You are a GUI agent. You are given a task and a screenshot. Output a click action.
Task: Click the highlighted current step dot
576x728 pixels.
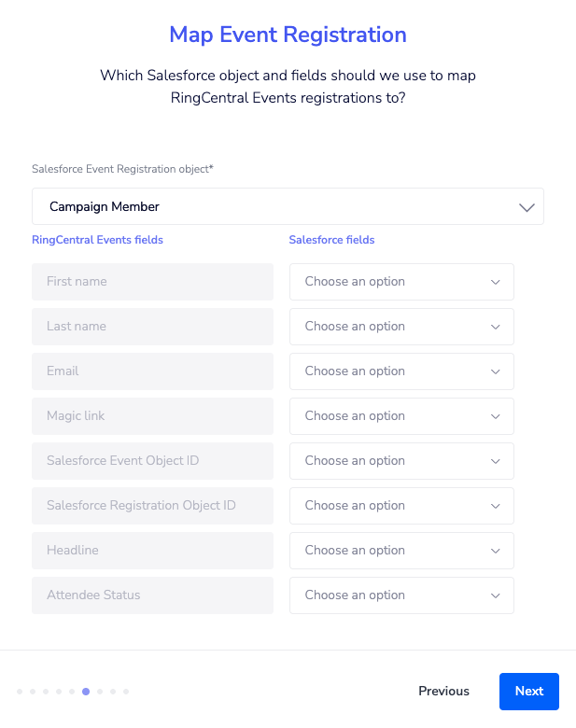(86, 692)
